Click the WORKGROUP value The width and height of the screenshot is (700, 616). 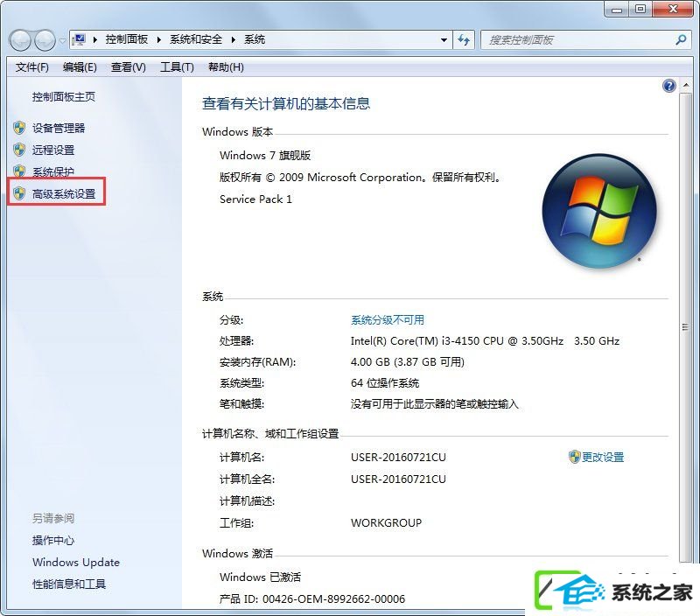pos(386,522)
